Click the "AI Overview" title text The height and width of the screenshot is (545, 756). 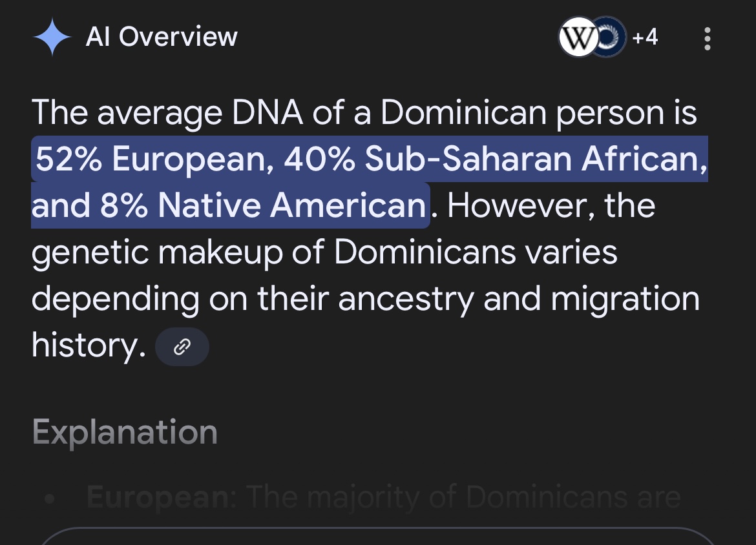coord(162,37)
